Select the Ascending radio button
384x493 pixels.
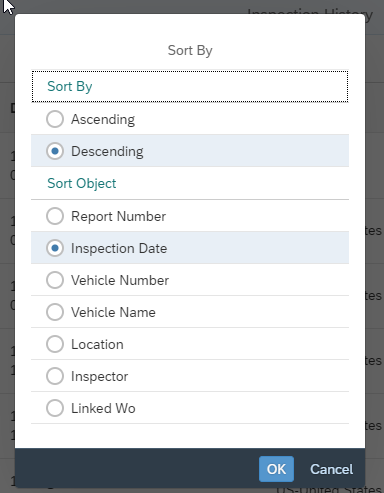point(55,119)
